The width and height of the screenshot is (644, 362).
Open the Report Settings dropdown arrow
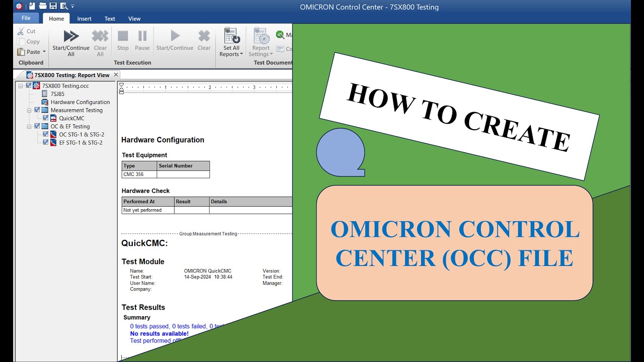[x=271, y=54]
